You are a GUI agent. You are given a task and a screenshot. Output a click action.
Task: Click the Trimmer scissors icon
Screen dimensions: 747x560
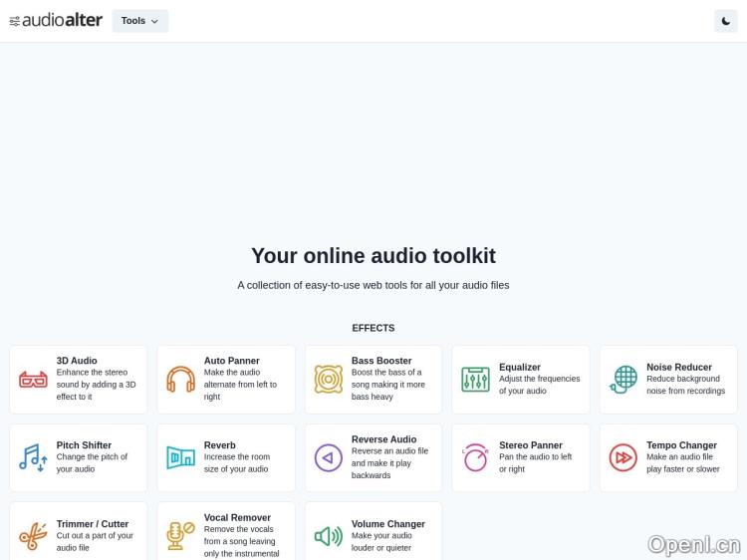33,536
